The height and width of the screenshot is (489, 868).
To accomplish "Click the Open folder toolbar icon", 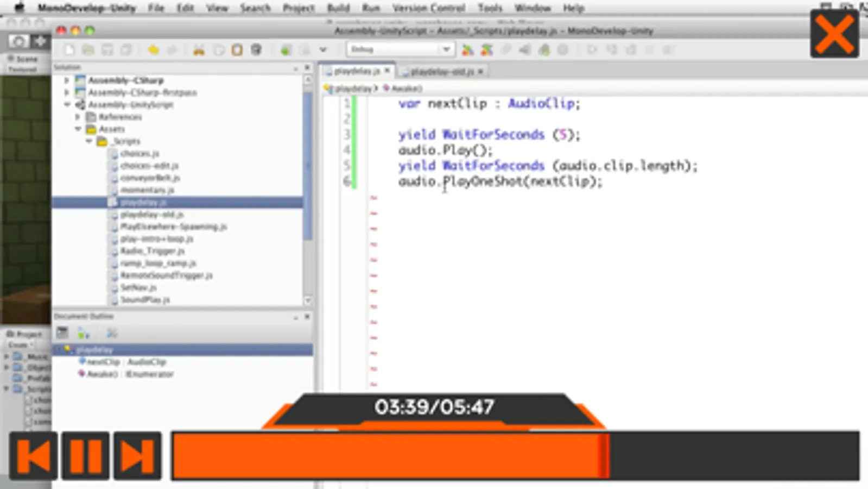I will 88,50.
